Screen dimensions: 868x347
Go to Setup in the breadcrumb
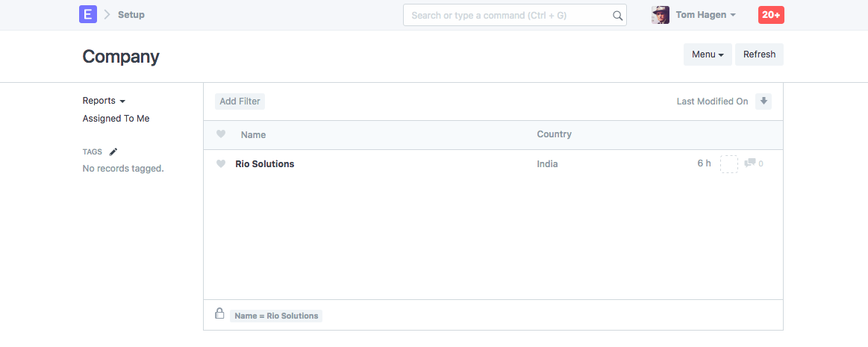(131, 15)
